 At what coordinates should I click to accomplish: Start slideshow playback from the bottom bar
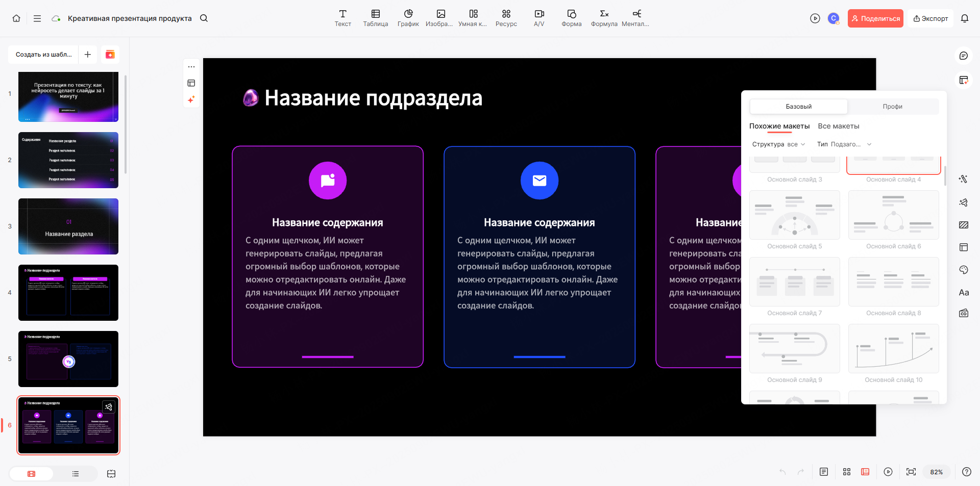[889, 472]
